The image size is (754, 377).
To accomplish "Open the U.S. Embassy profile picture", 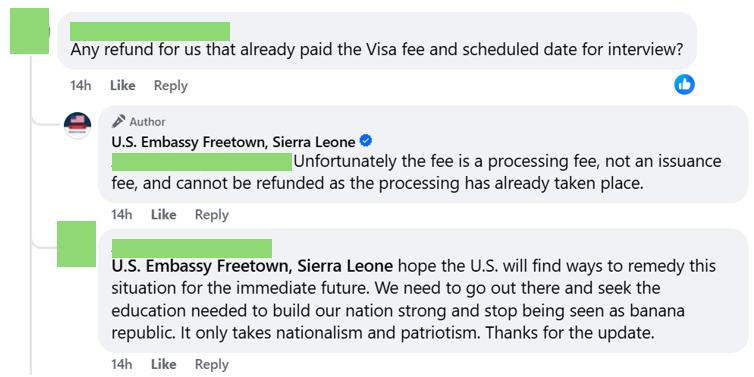I will coord(77,125).
